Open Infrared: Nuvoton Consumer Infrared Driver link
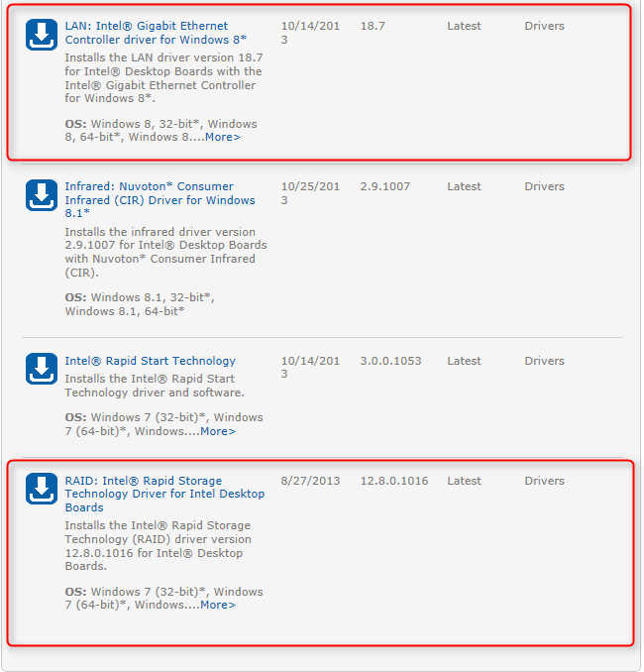 pos(160,199)
